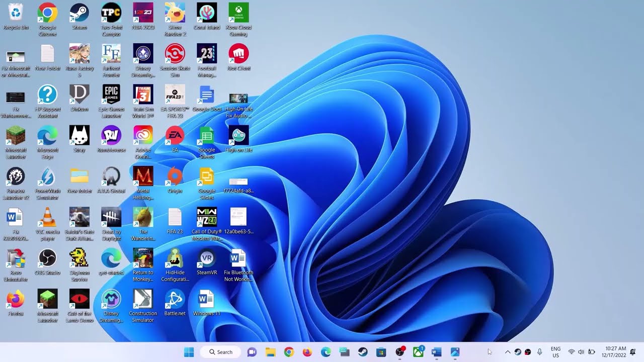Image resolution: width=644 pixels, height=362 pixels.
Task: Click the Baldur's Gate Dark Alliance icon
Action: pos(79,224)
